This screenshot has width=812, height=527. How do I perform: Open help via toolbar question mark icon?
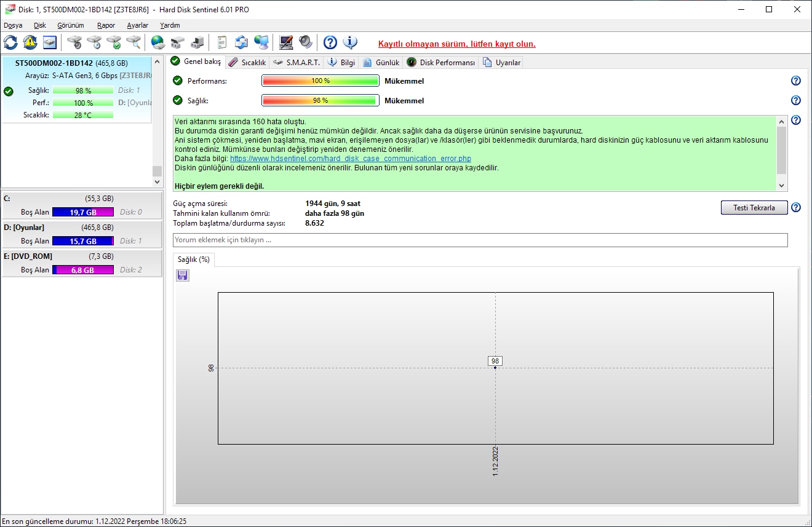coord(330,42)
